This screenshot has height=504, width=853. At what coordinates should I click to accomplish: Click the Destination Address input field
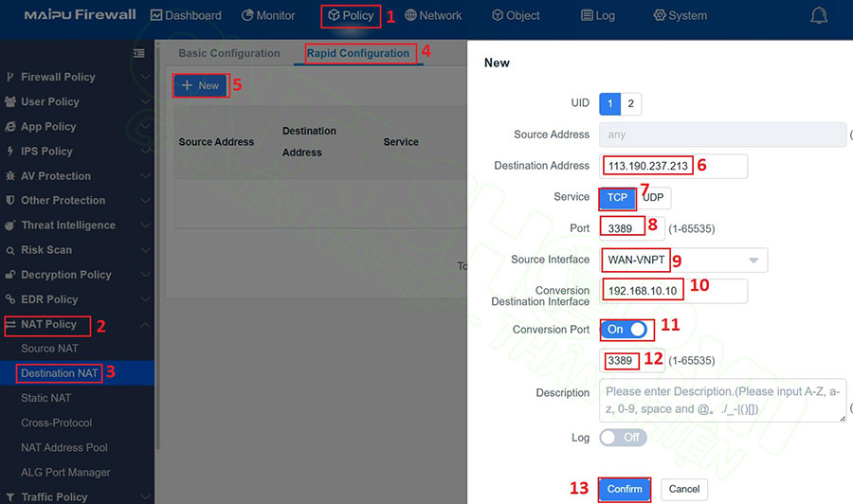[674, 166]
